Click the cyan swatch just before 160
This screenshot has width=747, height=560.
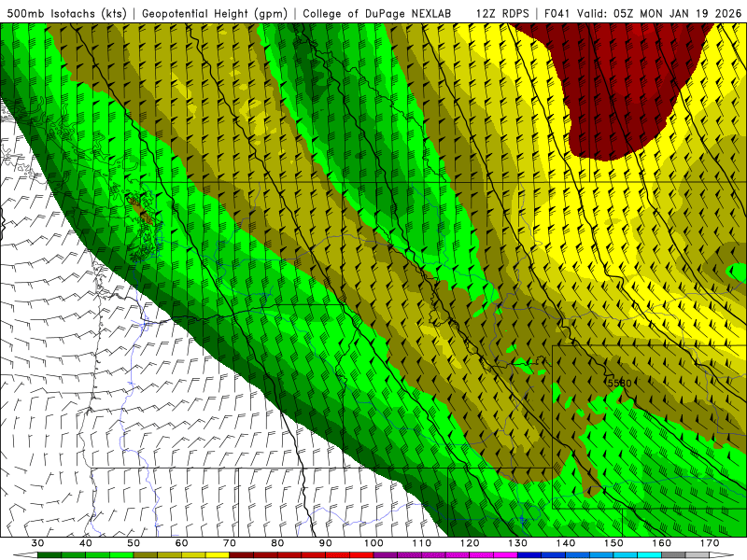click(x=649, y=555)
